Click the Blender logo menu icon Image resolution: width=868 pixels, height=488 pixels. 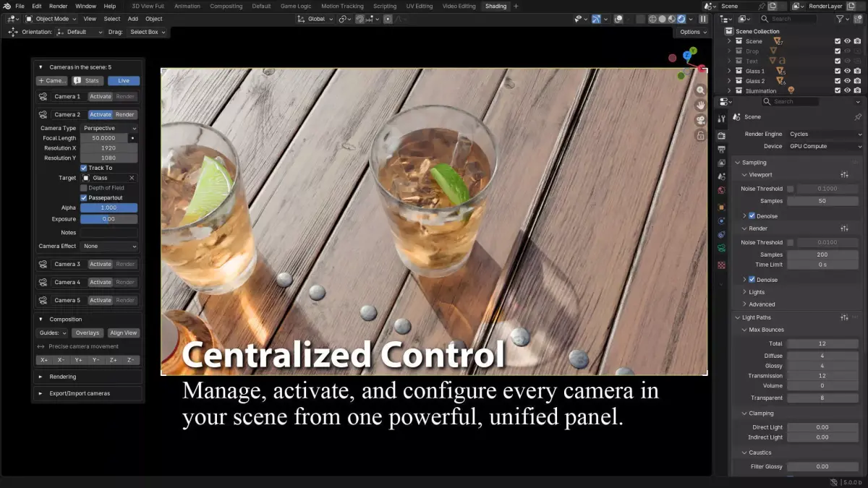7,6
